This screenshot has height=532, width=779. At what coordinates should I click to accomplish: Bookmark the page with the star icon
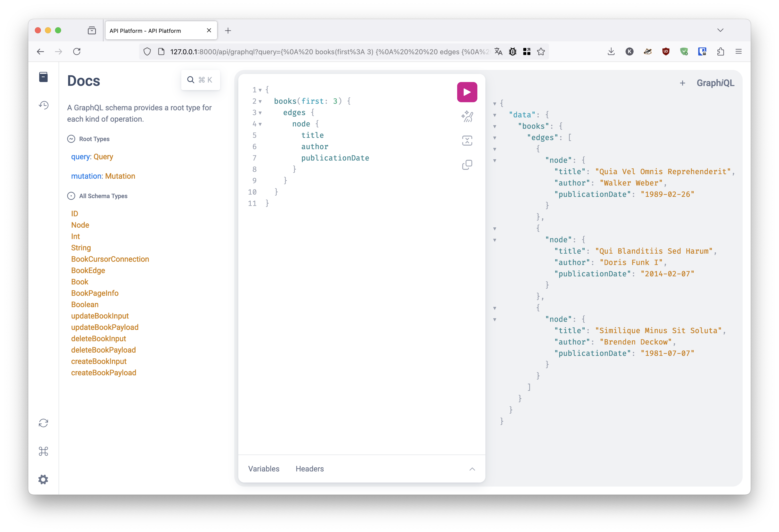click(x=541, y=52)
